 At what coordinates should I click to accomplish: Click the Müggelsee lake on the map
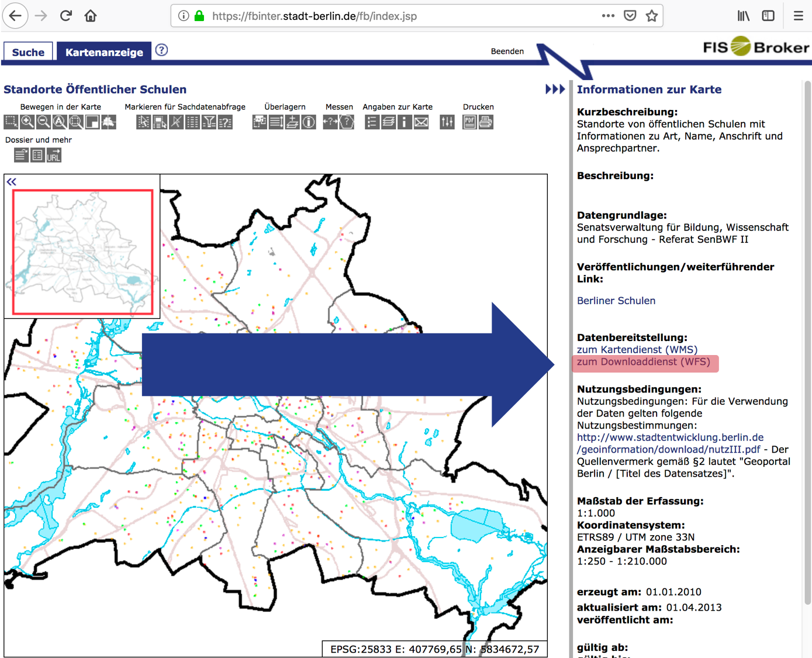coord(477,524)
